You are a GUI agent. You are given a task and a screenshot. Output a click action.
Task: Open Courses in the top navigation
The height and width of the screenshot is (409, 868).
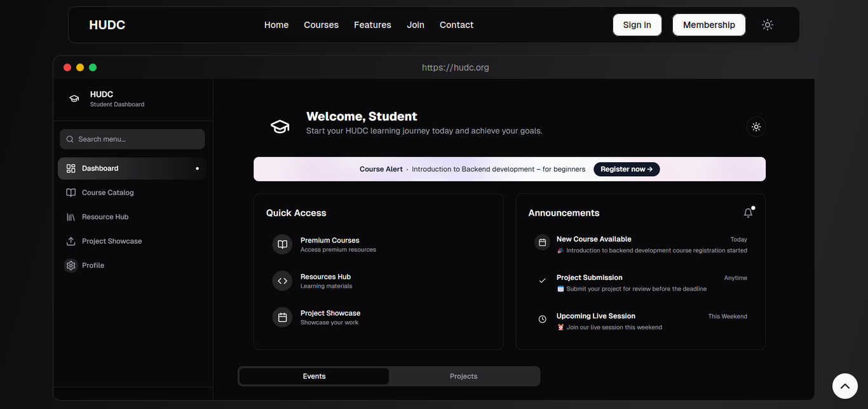321,25
